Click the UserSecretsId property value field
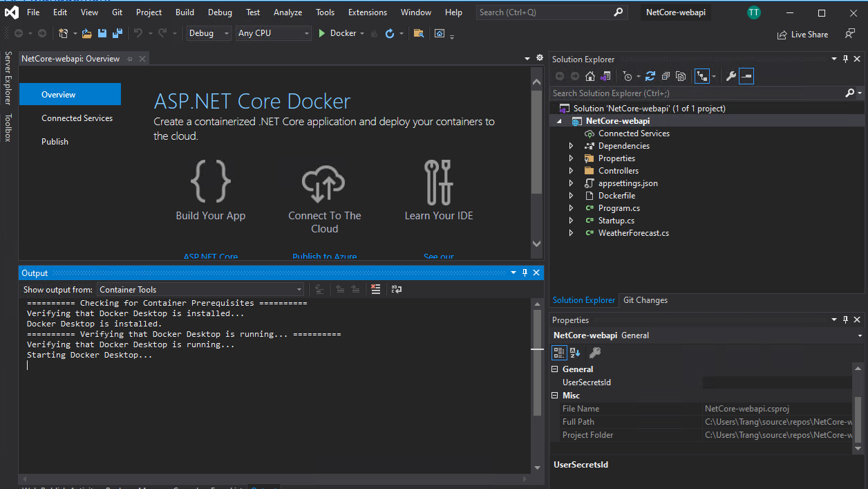This screenshot has width=868, height=489. point(777,382)
